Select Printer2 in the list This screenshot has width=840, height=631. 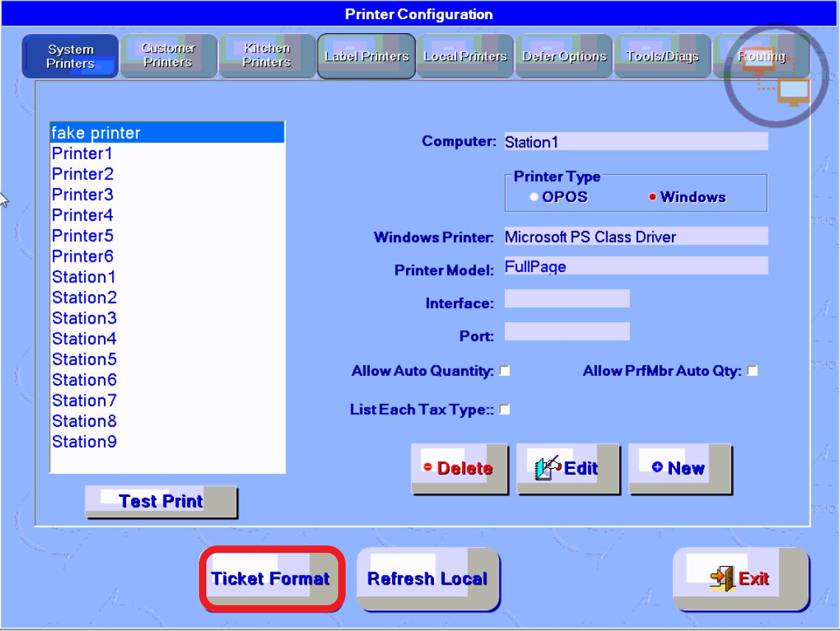coord(167,174)
